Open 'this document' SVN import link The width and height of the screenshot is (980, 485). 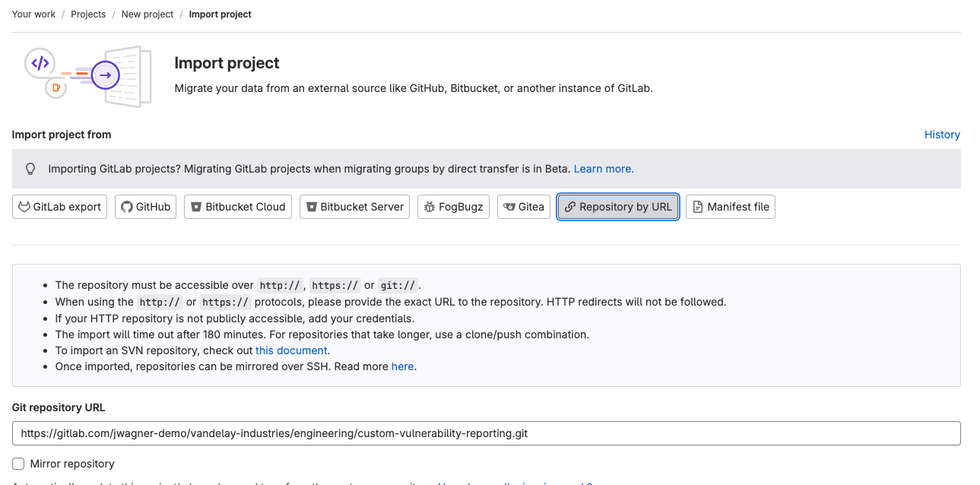(x=291, y=350)
